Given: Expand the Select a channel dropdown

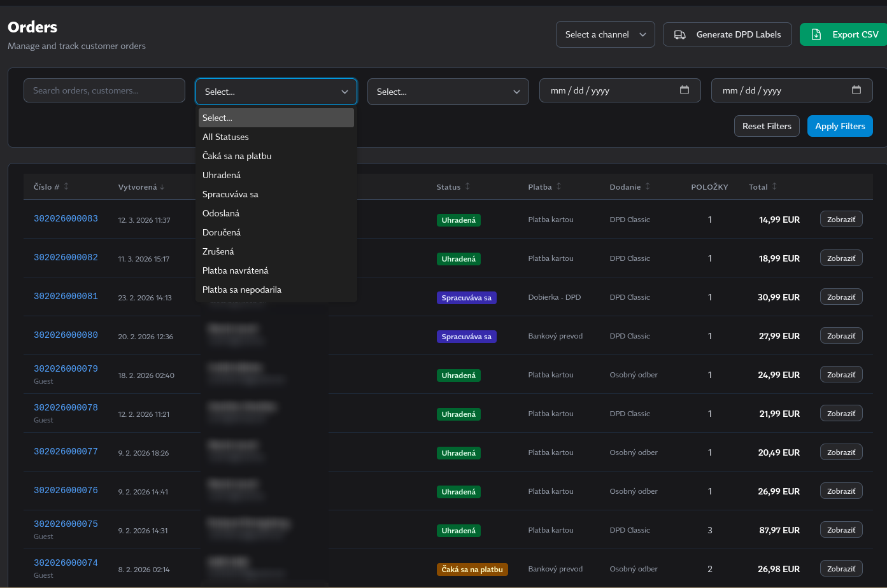Looking at the screenshot, I should (605, 35).
